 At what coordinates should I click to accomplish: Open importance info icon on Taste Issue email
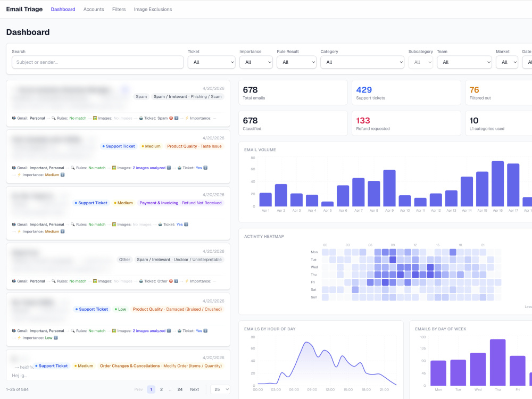62,174
